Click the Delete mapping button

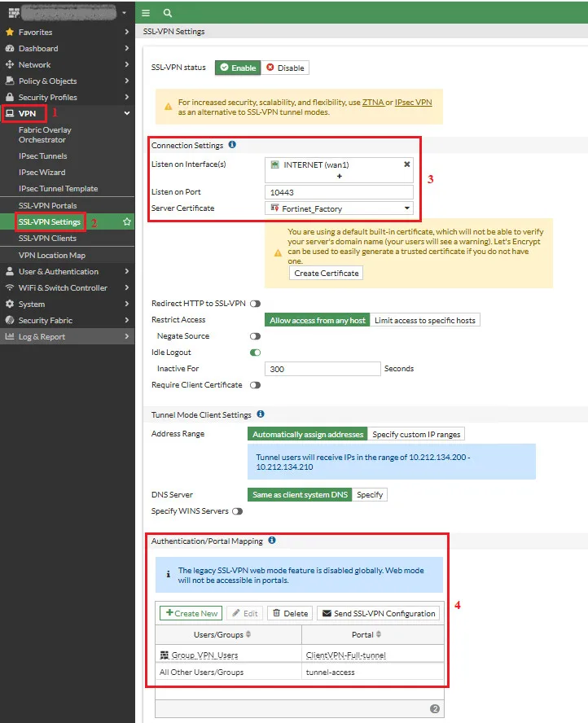(290, 613)
